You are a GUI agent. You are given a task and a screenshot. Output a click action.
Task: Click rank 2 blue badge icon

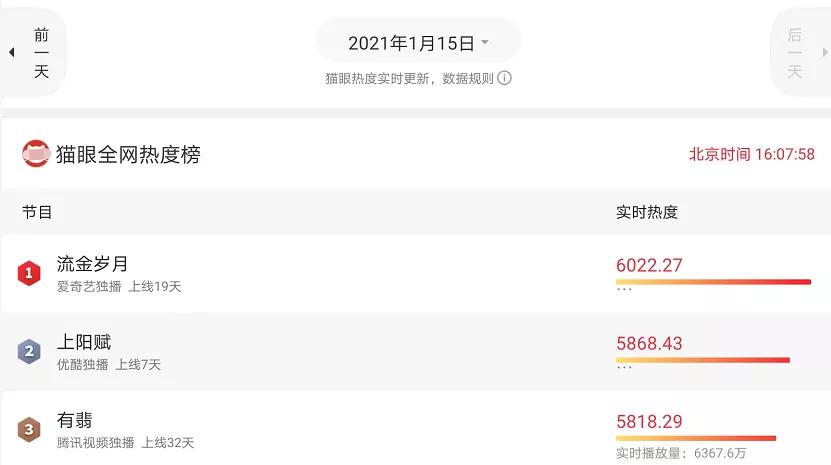point(29,351)
